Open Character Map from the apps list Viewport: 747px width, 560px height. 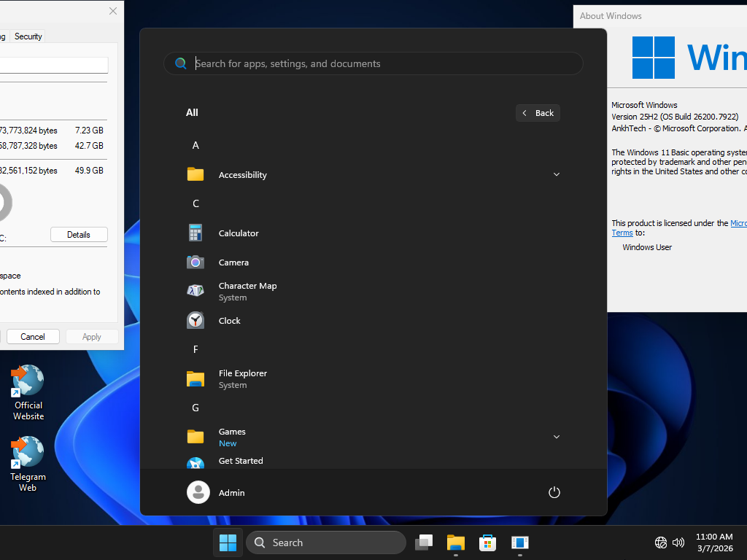tap(247, 290)
